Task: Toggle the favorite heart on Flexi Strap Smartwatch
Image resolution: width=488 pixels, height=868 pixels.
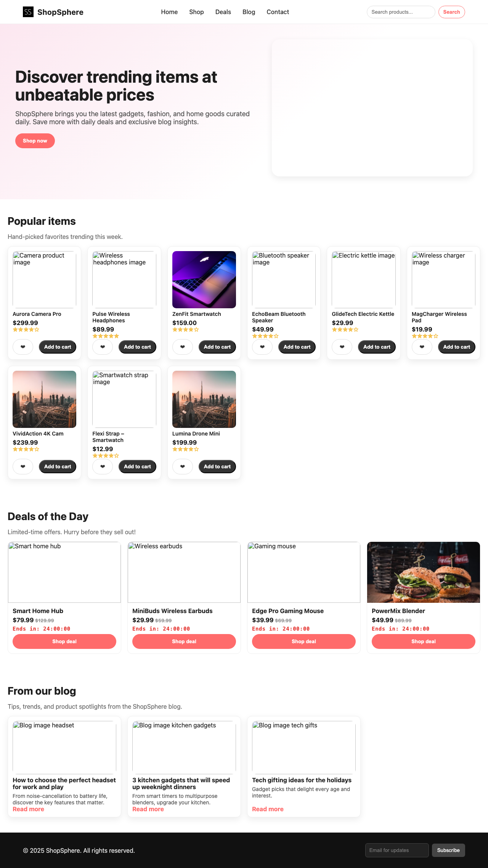Action: [x=102, y=466]
